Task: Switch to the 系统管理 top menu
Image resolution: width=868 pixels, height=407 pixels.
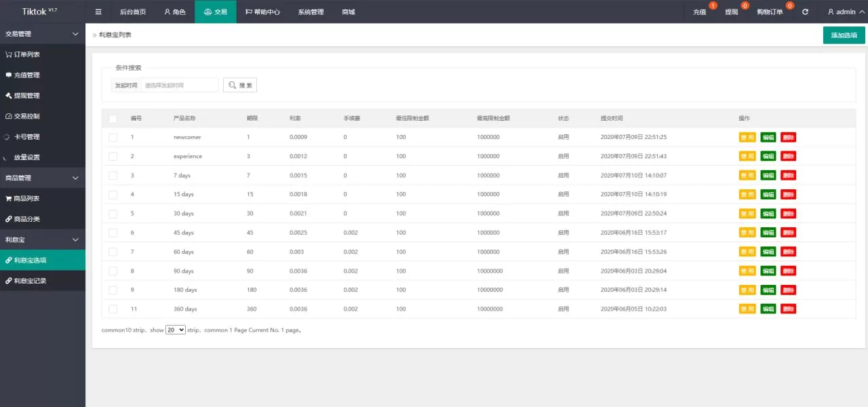Action: (x=311, y=12)
